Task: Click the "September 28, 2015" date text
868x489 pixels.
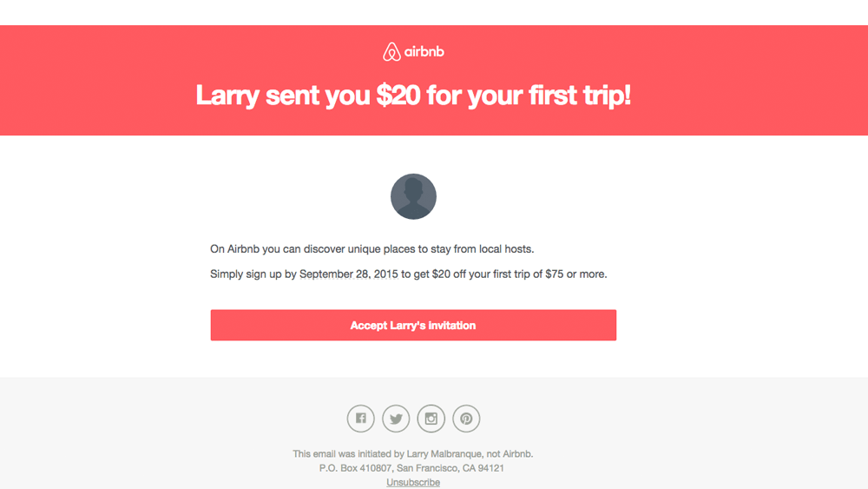Action: [349, 274]
